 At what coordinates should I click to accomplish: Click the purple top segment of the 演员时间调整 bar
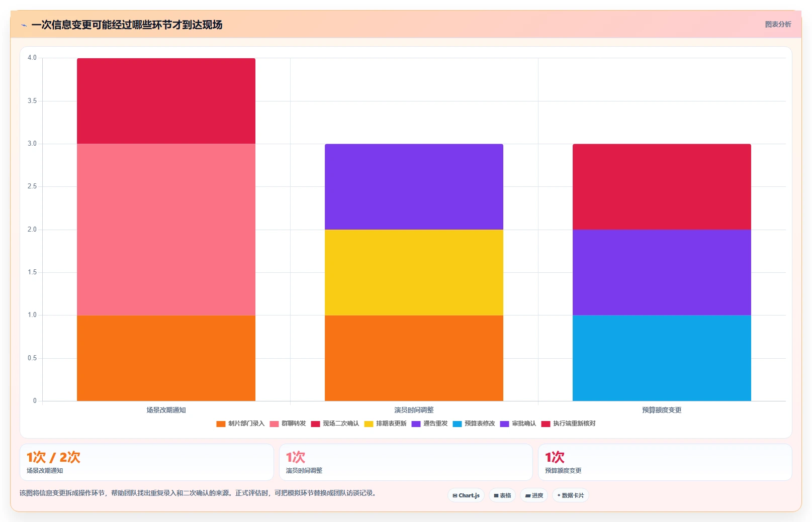pyautogui.click(x=414, y=187)
